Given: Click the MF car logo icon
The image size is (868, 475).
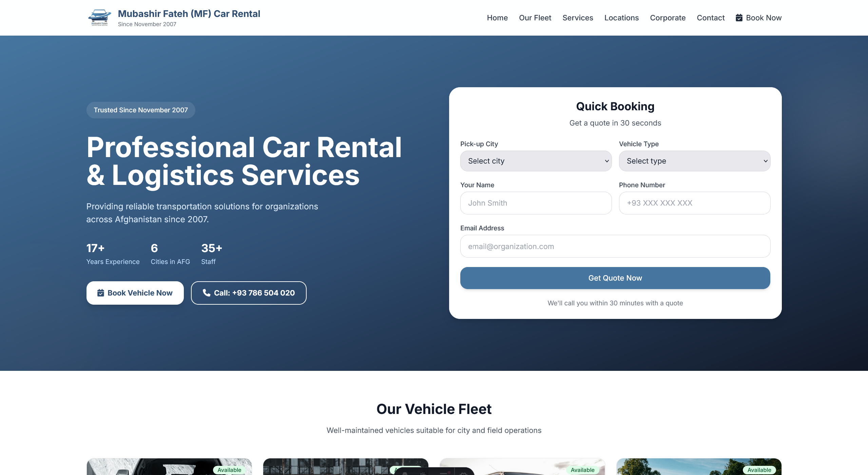Looking at the screenshot, I should pos(100,16).
